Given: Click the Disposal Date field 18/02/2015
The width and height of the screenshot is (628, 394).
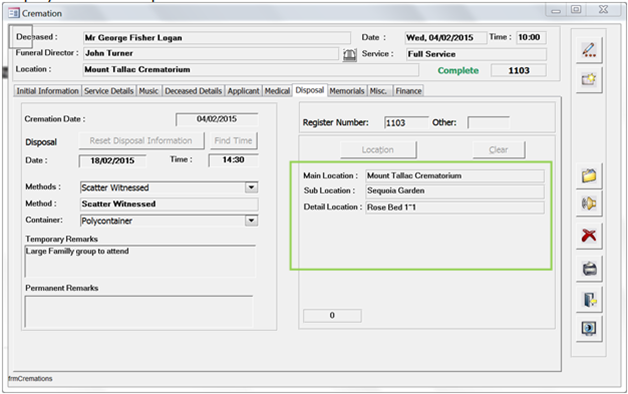Looking at the screenshot, I should (112, 161).
